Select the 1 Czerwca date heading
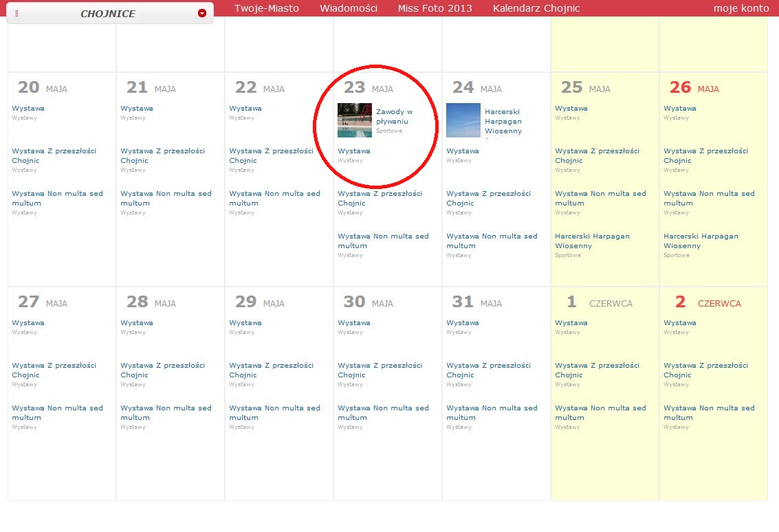The width and height of the screenshot is (779, 532). coord(600,302)
